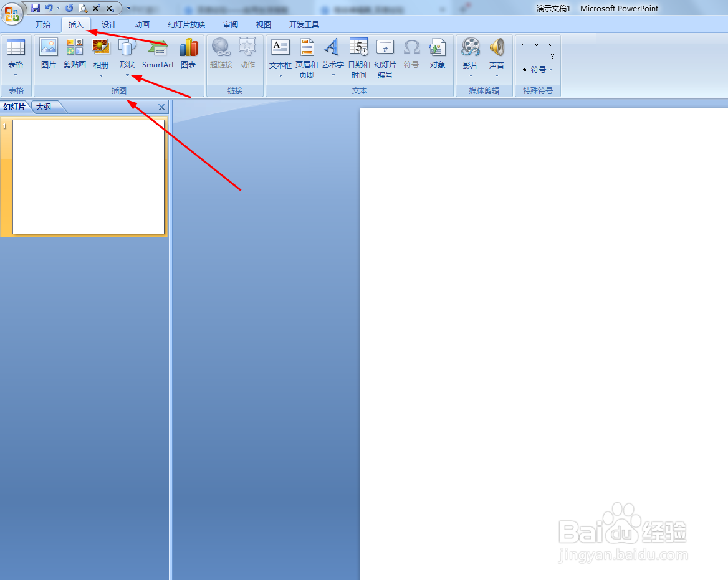Insert an object with 对象
Image resolution: width=728 pixels, height=580 pixels.
coord(438,54)
